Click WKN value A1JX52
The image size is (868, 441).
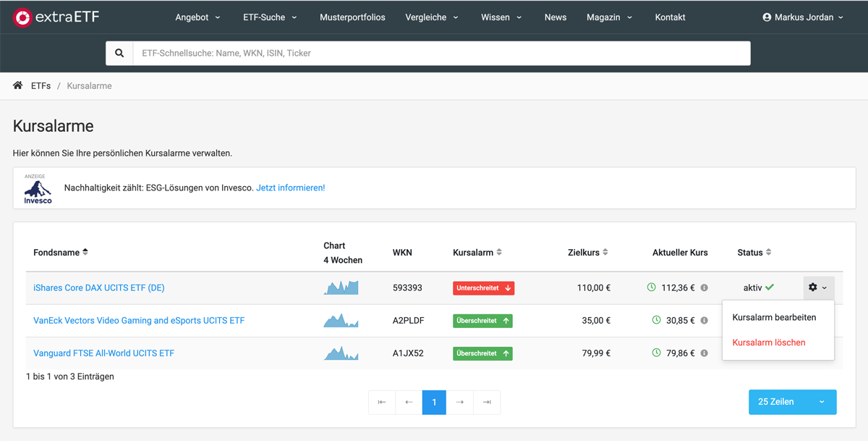(408, 353)
